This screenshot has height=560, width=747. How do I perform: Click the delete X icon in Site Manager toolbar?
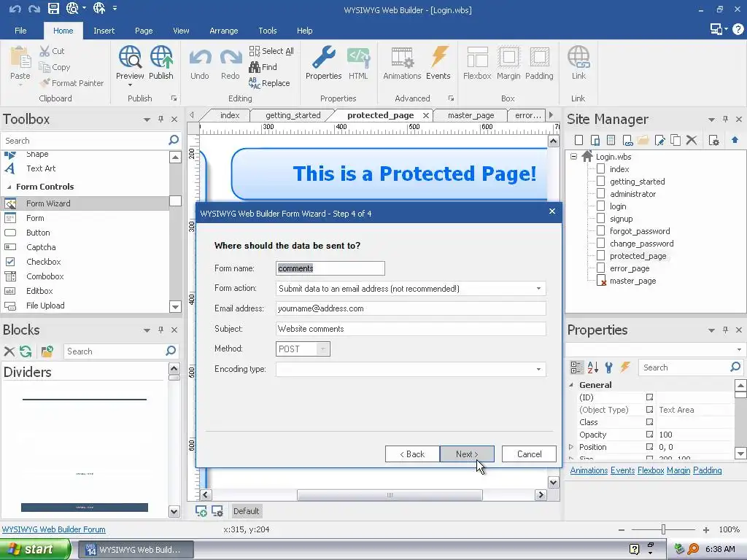(x=692, y=140)
